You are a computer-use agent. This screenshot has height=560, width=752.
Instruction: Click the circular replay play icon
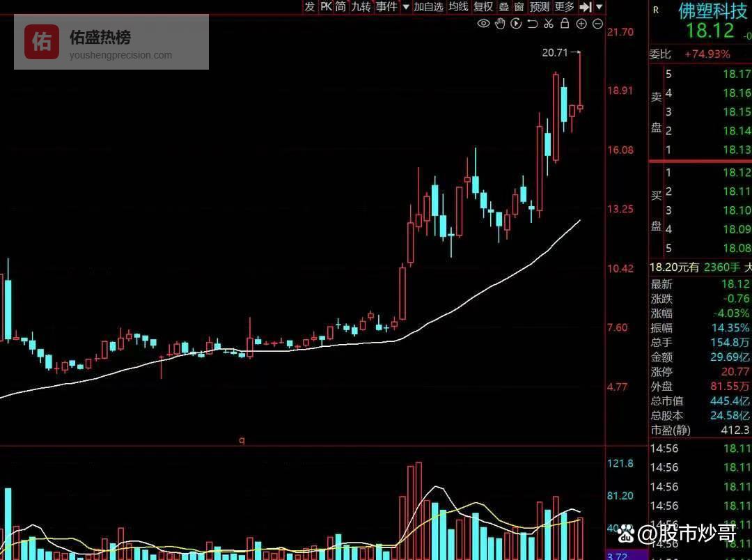(516, 24)
